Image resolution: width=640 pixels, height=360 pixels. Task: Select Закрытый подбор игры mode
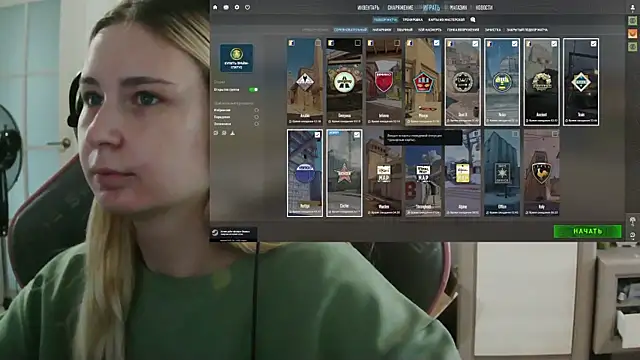click(527, 30)
